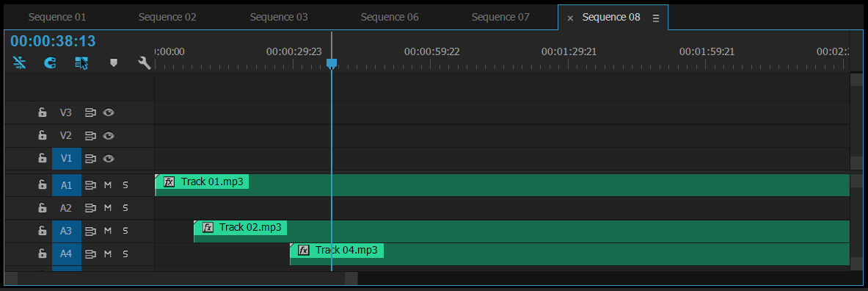Toggle track lock on V3

(42, 112)
